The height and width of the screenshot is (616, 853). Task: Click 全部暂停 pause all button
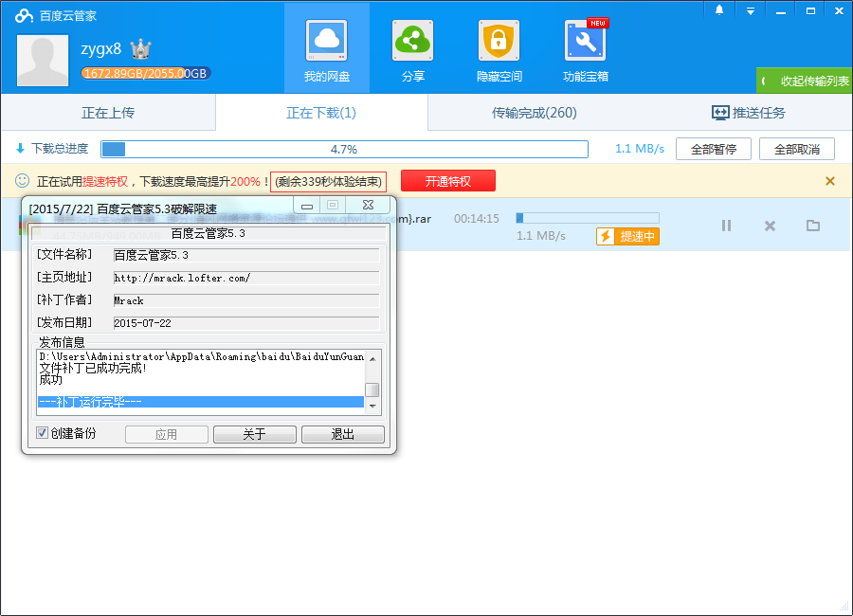[x=713, y=149]
